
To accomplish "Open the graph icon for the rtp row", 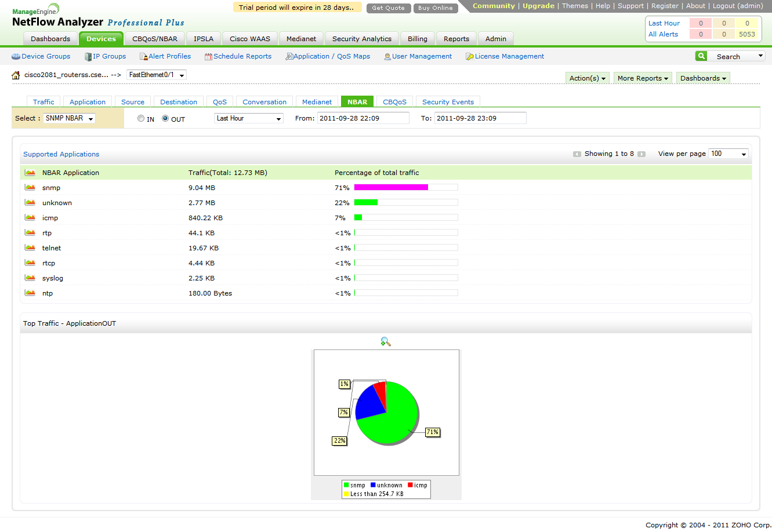I will coord(30,233).
